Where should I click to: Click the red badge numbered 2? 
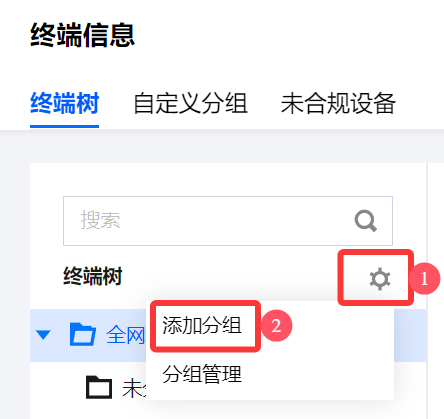(276, 326)
